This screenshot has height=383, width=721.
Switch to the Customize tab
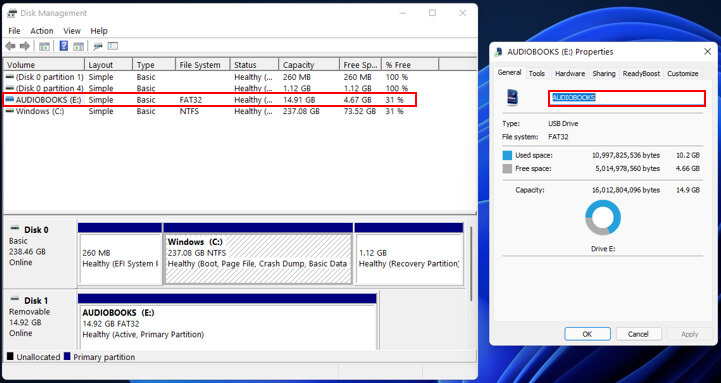(682, 74)
